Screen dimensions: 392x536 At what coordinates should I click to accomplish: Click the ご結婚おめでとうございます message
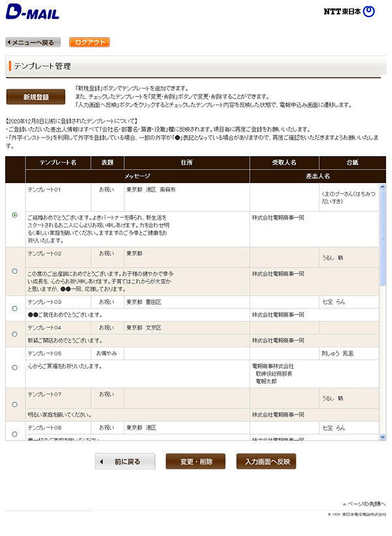(99, 229)
